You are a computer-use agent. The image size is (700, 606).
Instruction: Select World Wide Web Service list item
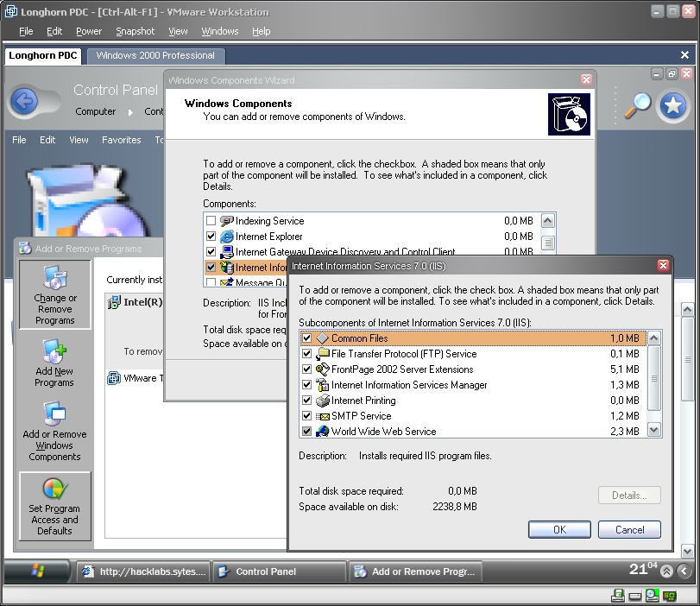383,432
